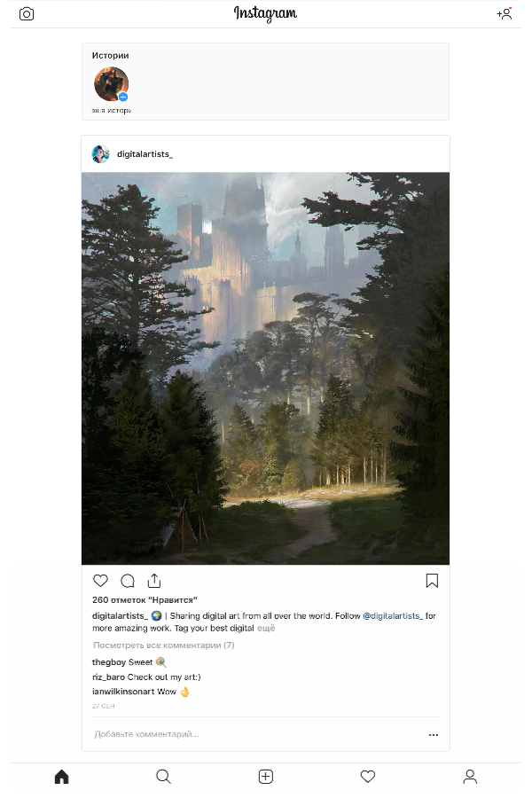Open the Search tab magnifier icon

(x=163, y=776)
